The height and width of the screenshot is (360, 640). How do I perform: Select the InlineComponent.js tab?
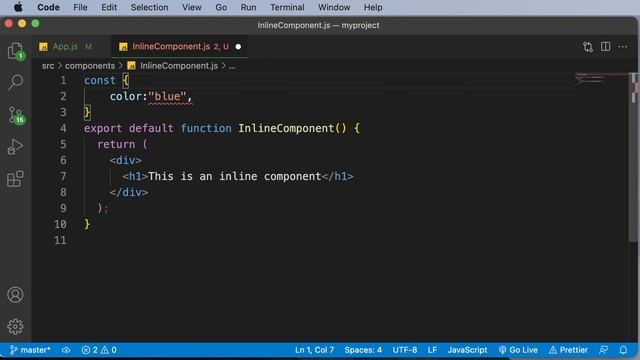coord(179,47)
